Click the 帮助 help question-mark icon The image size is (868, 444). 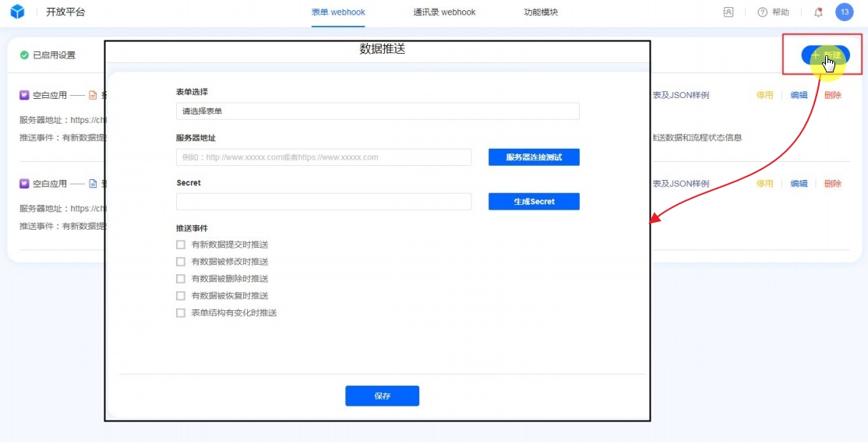(x=763, y=12)
